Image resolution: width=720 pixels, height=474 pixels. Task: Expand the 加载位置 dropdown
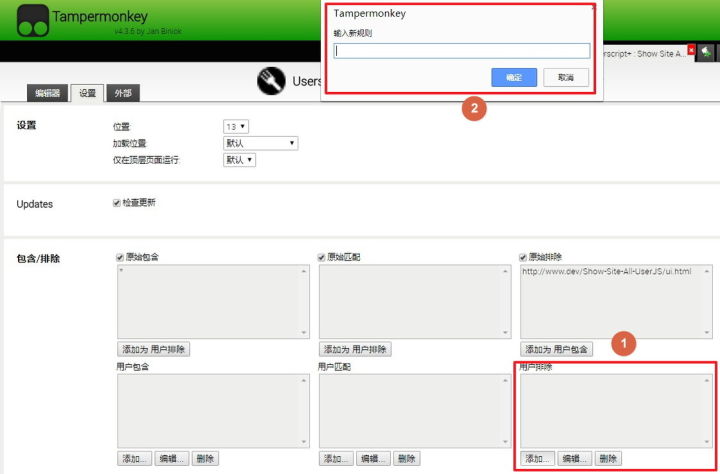260,143
